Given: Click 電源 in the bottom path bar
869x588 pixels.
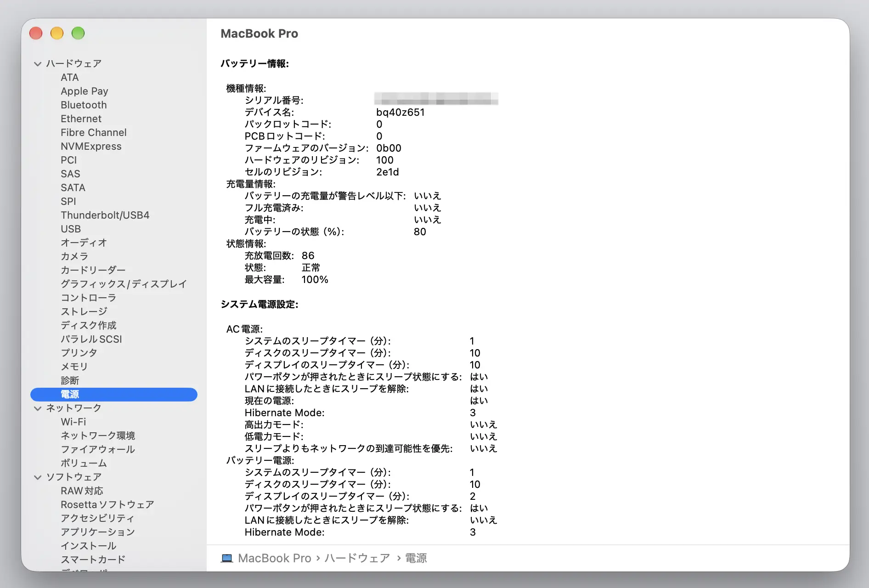Looking at the screenshot, I should pos(416,558).
